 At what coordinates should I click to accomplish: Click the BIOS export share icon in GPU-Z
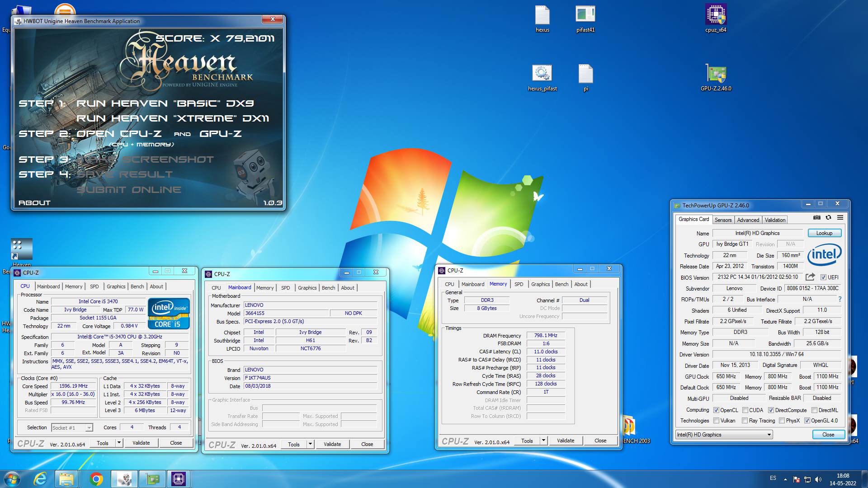click(810, 277)
